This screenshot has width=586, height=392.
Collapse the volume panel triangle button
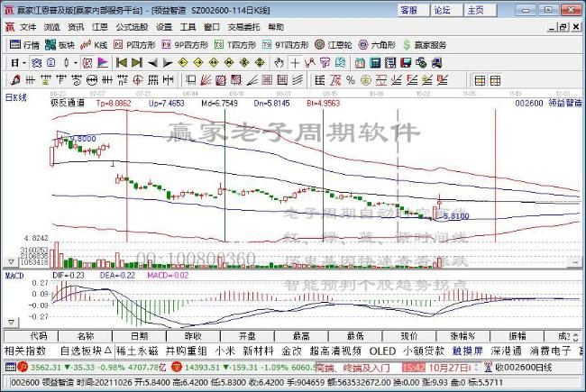click(11, 262)
